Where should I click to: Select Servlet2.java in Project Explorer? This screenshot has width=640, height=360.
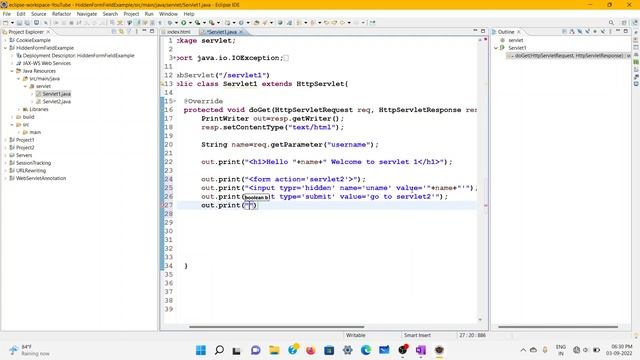tap(56, 102)
